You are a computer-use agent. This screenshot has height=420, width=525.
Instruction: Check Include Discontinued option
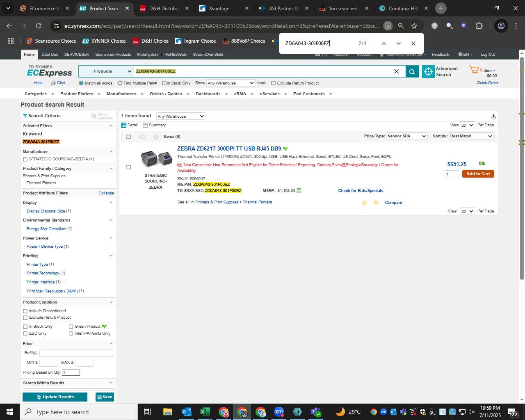tap(25, 311)
